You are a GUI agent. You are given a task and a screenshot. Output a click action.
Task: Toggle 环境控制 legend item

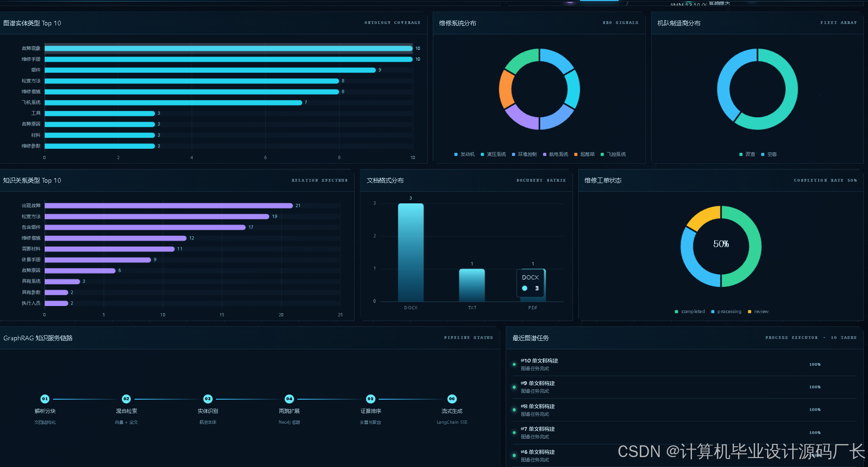[x=524, y=154]
